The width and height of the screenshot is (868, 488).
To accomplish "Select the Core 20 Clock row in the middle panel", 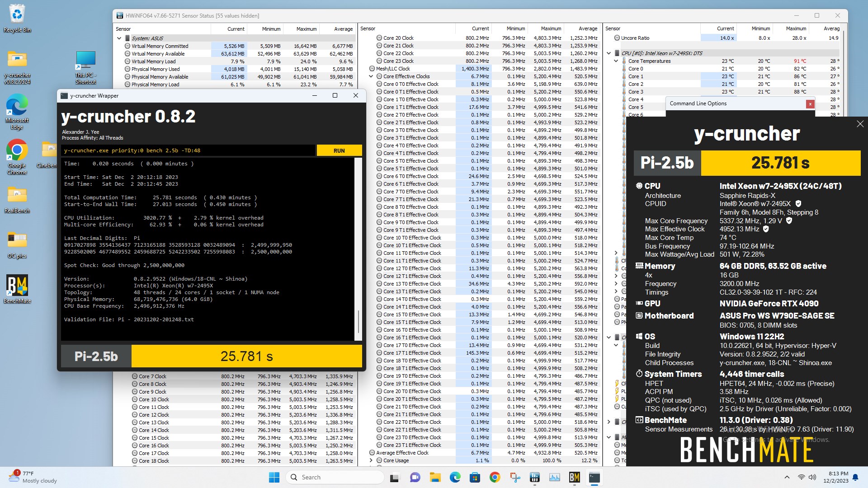I will (x=480, y=38).
